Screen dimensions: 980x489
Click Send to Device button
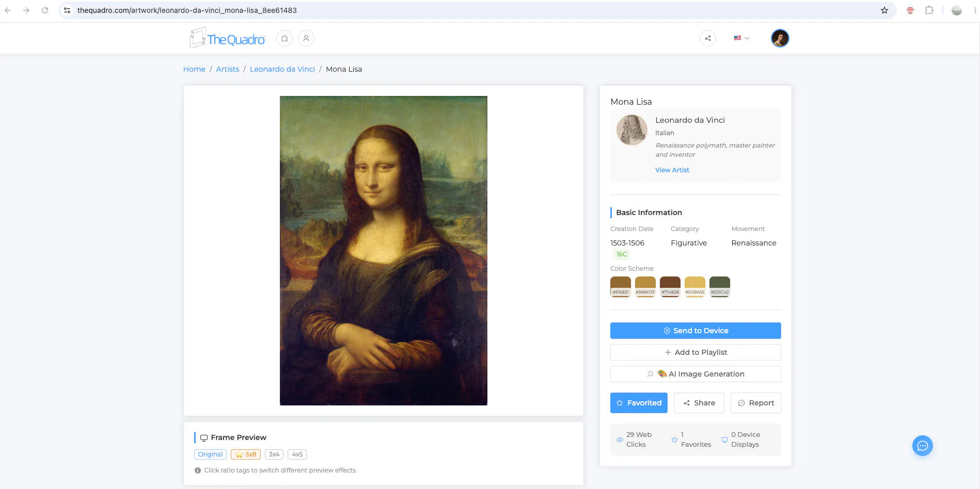pyautogui.click(x=696, y=331)
